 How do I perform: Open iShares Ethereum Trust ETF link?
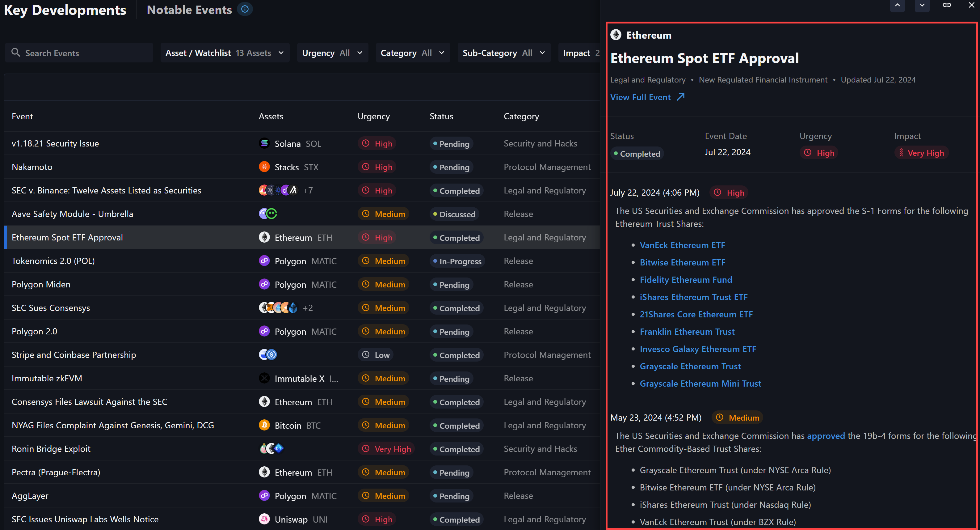pos(693,297)
